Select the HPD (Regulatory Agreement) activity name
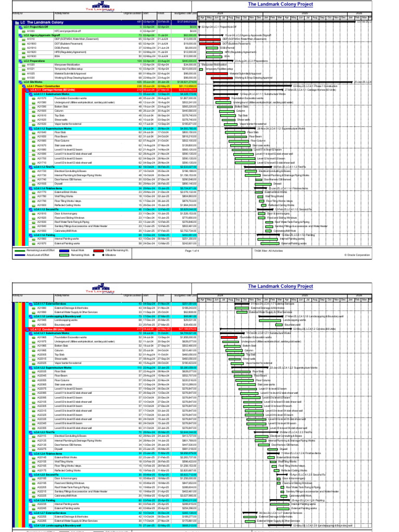This screenshot has height=532, width=399. [x=70, y=52]
